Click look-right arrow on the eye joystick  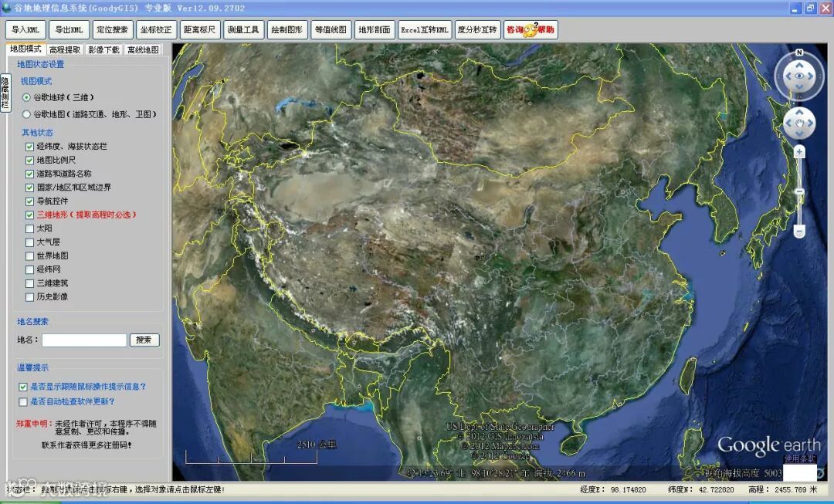(x=811, y=76)
